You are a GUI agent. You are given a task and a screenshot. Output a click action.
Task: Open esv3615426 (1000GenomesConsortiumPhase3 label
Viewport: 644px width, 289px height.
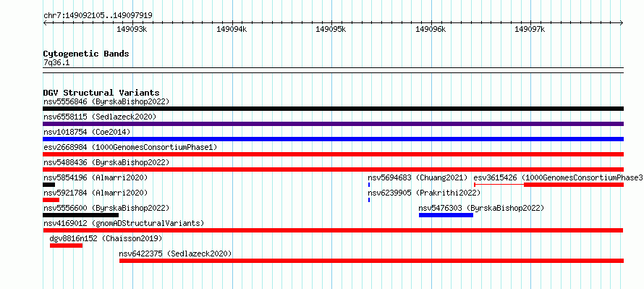[x=559, y=177]
